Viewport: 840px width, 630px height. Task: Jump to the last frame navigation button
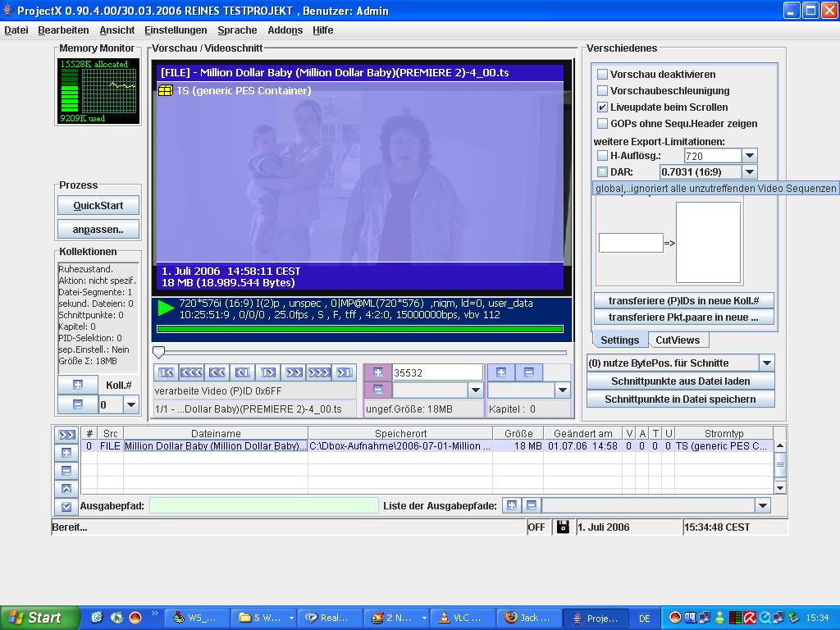(x=345, y=372)
